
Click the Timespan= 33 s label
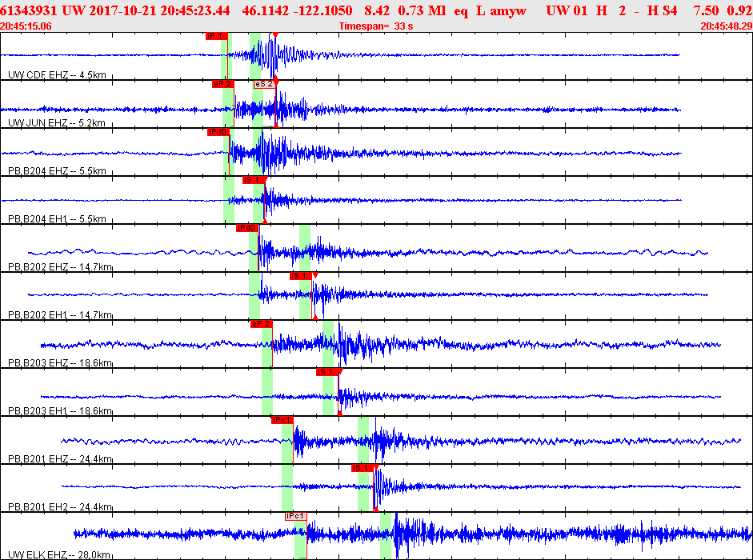376,26
